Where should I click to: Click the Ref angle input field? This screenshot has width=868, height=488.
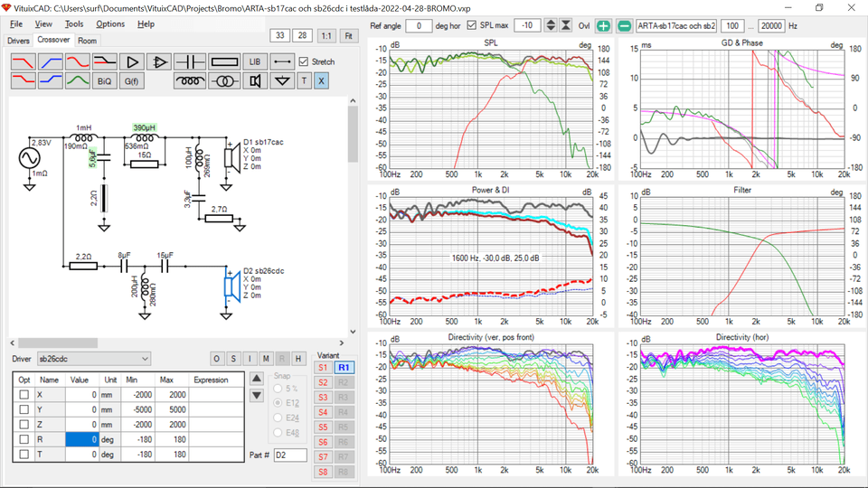click(x=419, y=25)
